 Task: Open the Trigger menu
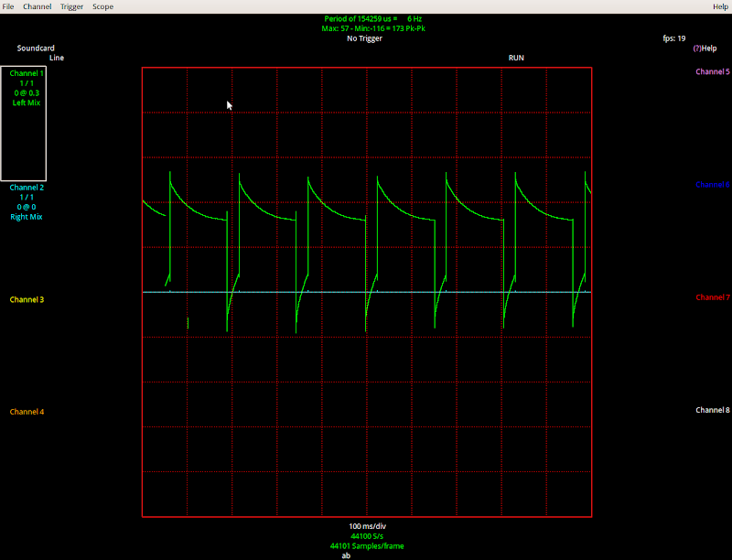(x=71, y=6)
